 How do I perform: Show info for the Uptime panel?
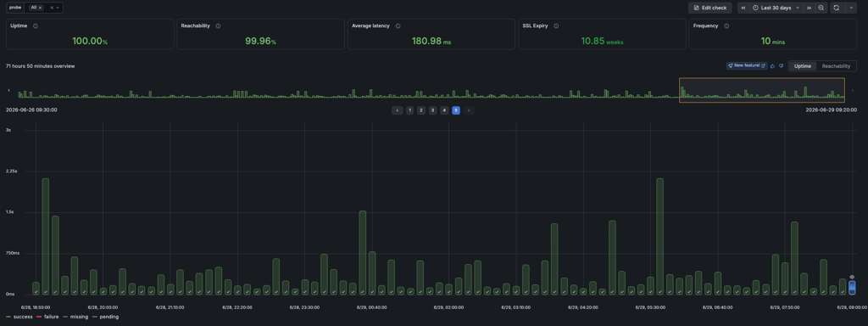(36, 26)
